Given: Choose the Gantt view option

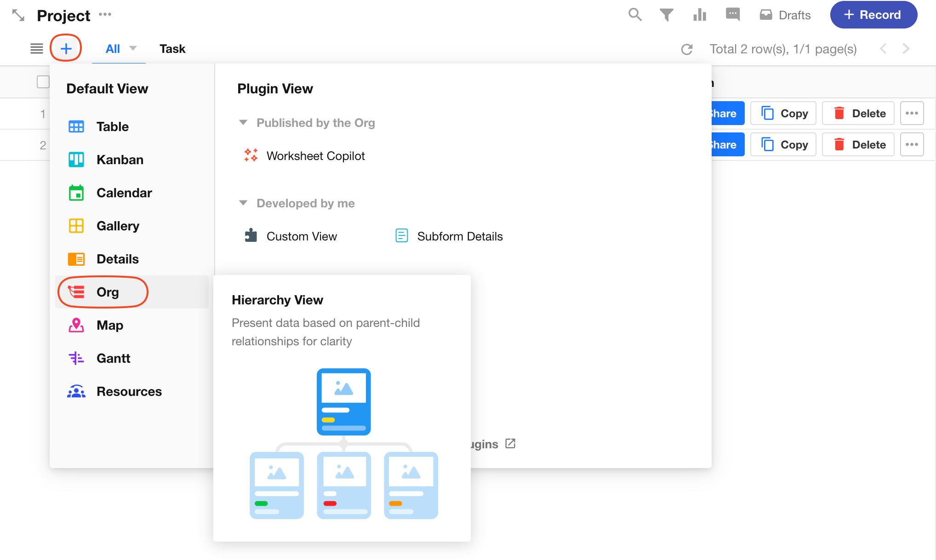Looking at the screenshot, I should coord(113,358).
